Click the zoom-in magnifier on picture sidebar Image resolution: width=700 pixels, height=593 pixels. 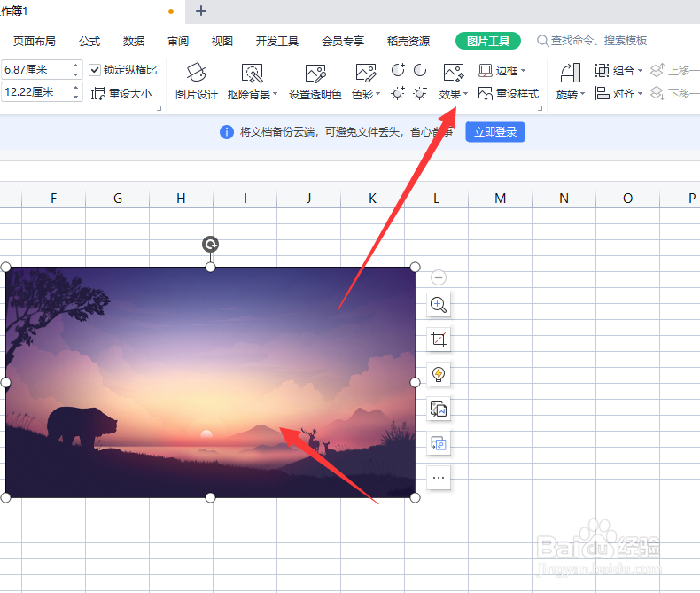(x=439, y=305)
